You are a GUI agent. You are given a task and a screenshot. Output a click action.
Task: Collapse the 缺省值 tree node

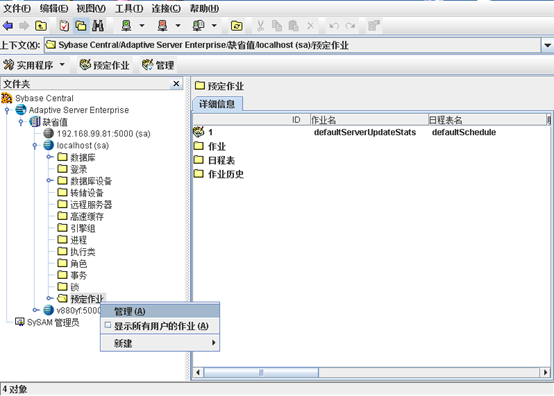[21, 122]
